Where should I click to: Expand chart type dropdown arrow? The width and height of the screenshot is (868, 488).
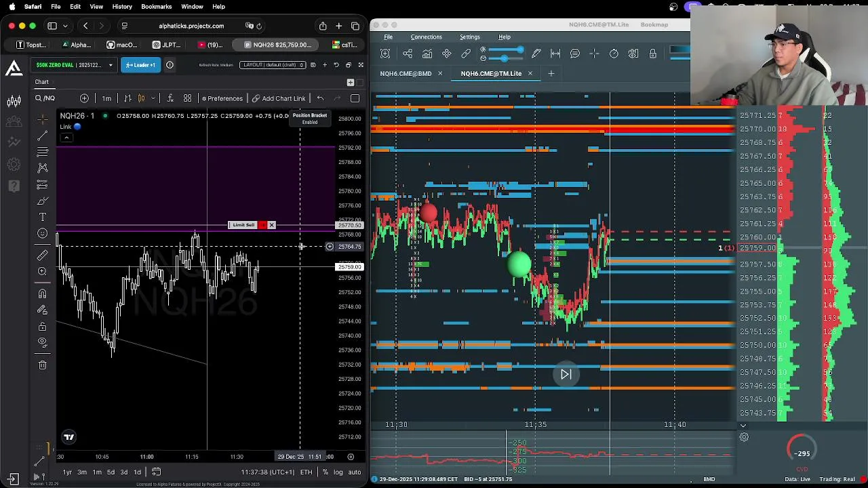click(153, 98)
